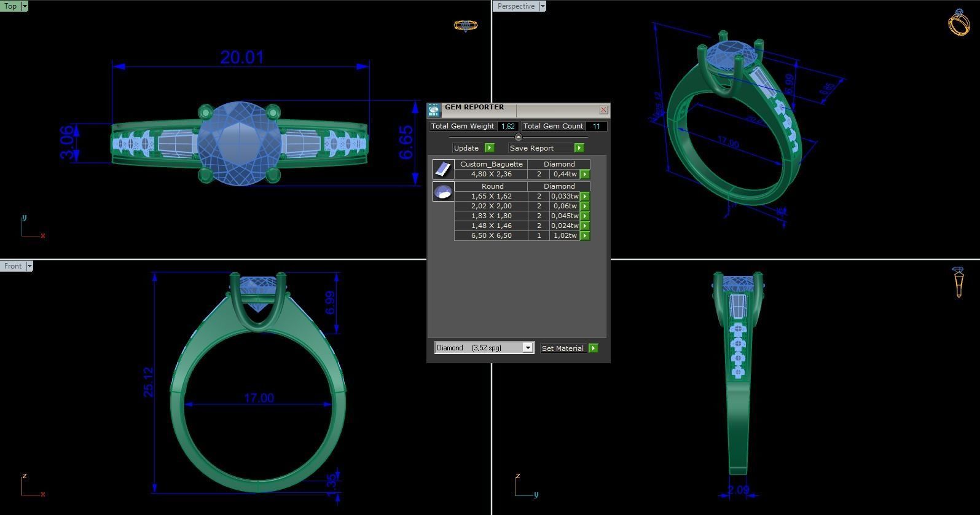The image size is (980, 515).
Task: Click the perspective ring thumbnail icon
Action: click(x=958, y=23)
